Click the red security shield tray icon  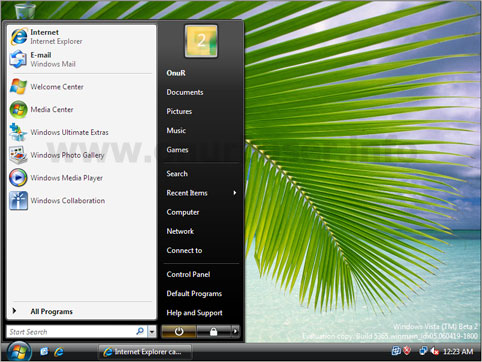(x=407, y=351)
